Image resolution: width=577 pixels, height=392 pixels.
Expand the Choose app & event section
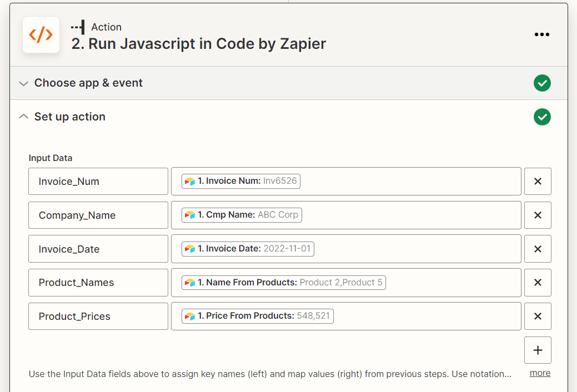click(23, 83)
